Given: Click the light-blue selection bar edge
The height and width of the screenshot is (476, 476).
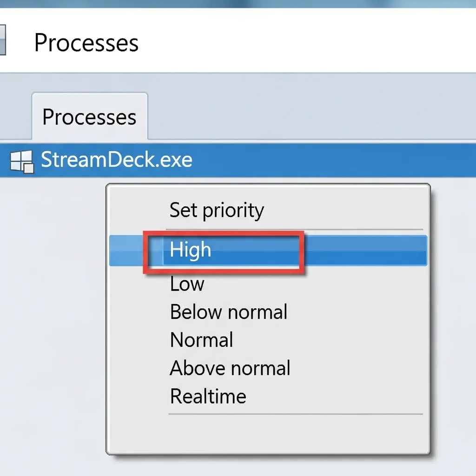Looking at the screenshot, I should tap(126, 250).
